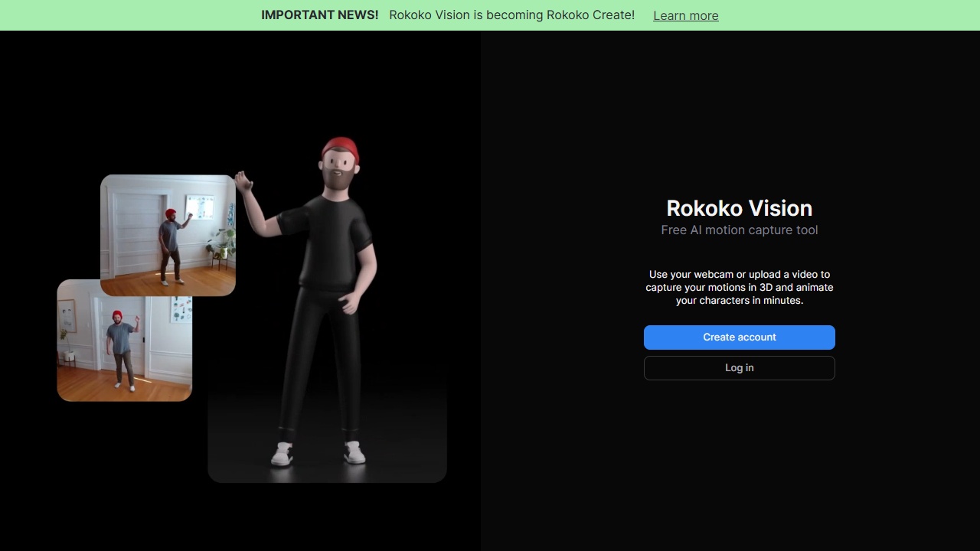980x551 pixels.
Task: Click the 'Free AI motion capture tool' subtitle
Action: point(740,230)
